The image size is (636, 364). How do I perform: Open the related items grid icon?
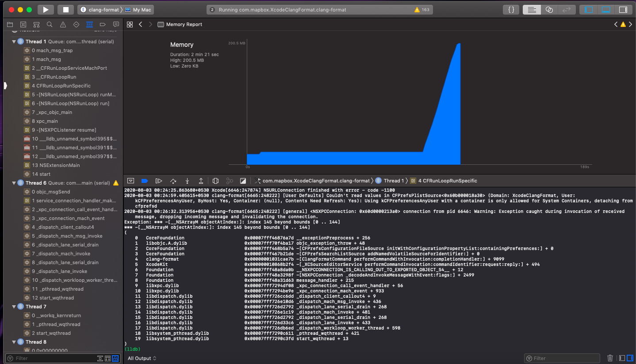coord(130,24)
